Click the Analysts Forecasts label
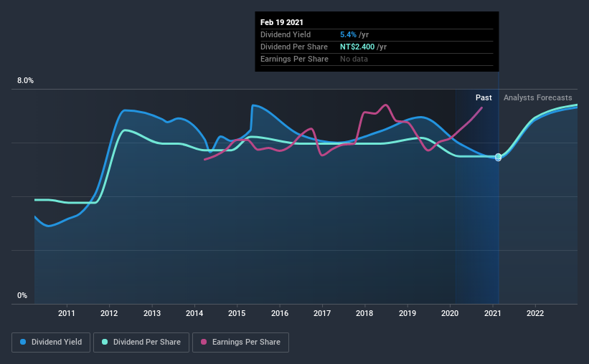589x364 pixels. (x=538, y=97)
